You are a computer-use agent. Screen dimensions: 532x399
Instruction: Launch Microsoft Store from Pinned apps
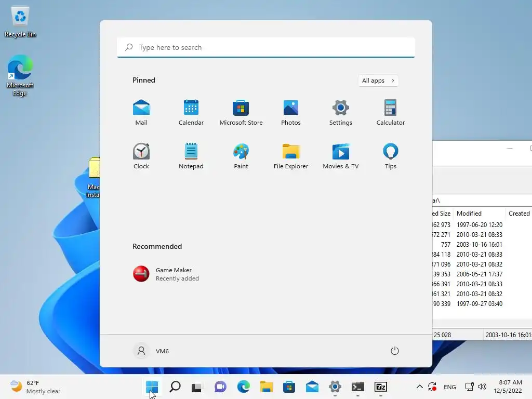241,113
